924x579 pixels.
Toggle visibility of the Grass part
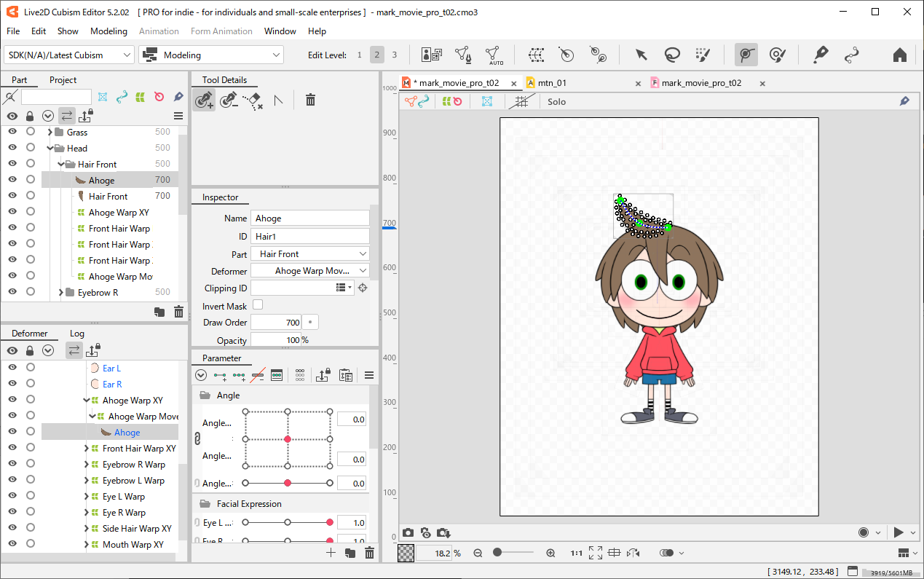click(x=12, y=132)
